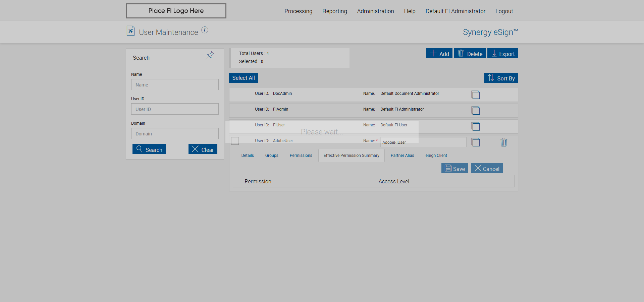The height and width of the screenshot is (302, 644).
Task: Switch to the Partner Alias tab
Action: tap(402, 156)
